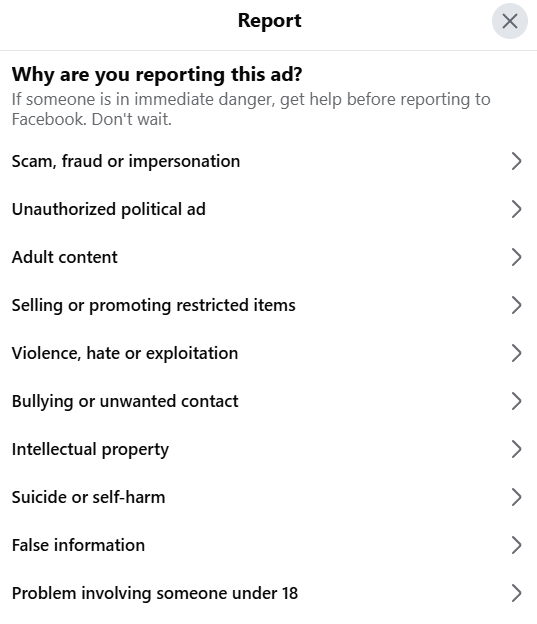Choose Bullying or unwanted contact
The image size is (537, 624).
[268, 401]
